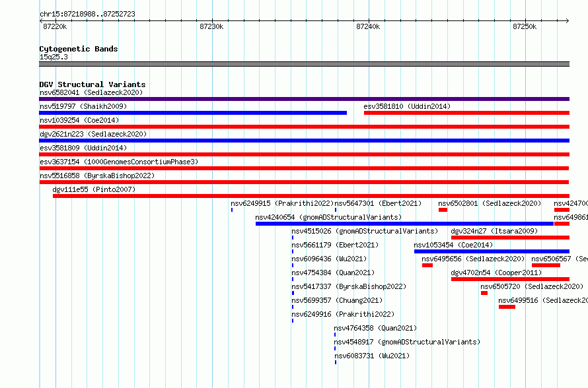588x388 pixels.
Task: Click the DGV Structural Variants track title
Action: click(92, 84)
